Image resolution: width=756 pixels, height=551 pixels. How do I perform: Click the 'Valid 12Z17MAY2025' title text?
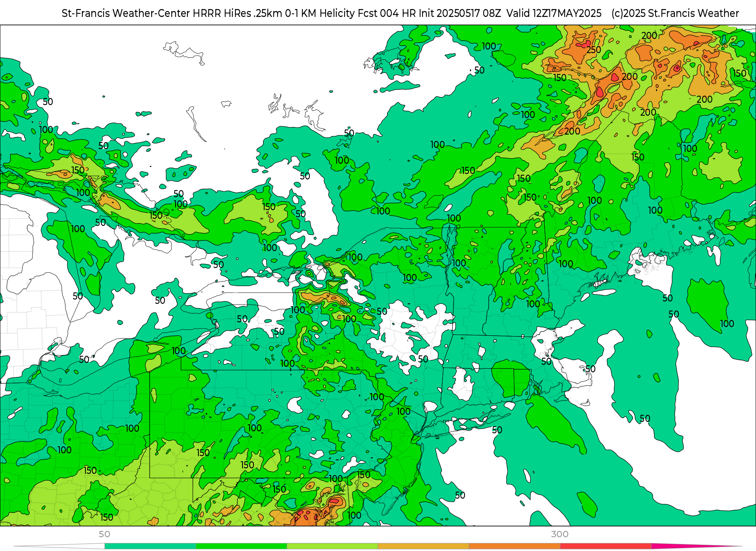(x=554, y=13)
